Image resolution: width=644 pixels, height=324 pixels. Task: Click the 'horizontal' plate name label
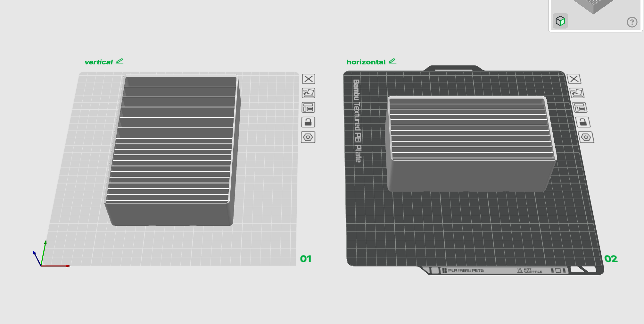(366, 62)
